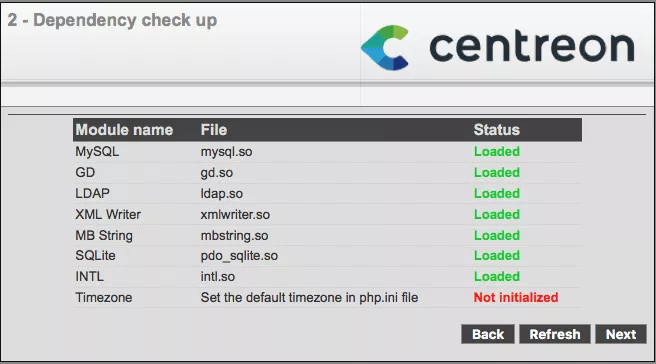Click the Timezone Not initialized status
Screen dimensions: 656x364
[516, 297]
